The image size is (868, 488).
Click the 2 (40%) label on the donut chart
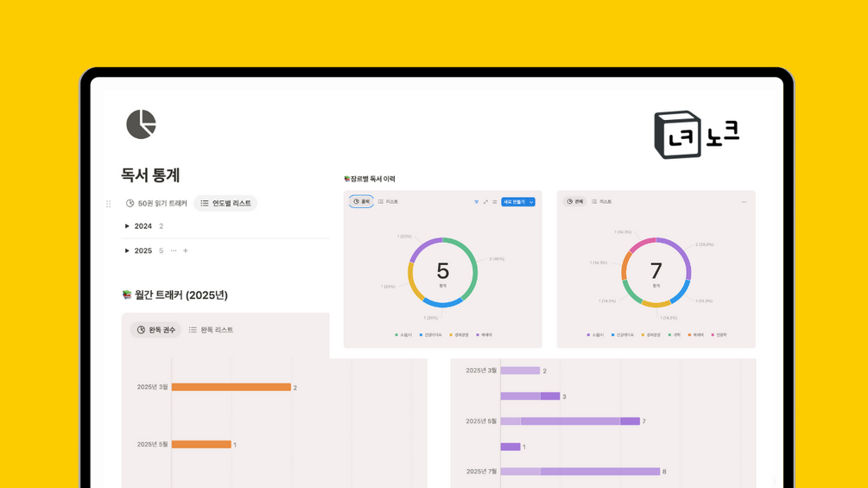tap(497, 259)
